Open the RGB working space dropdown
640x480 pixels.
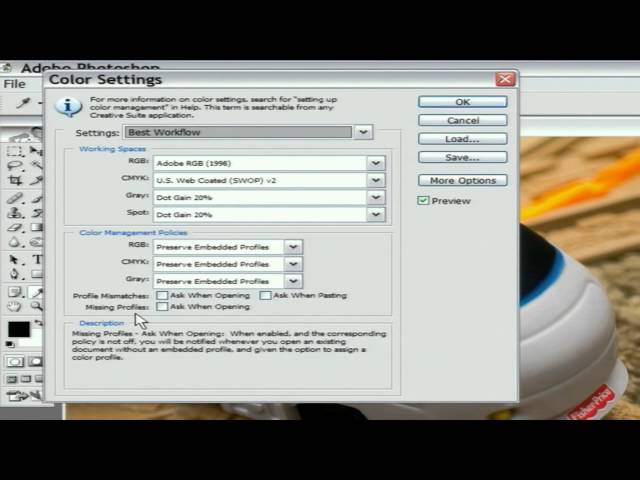click(x=376, y=163)
